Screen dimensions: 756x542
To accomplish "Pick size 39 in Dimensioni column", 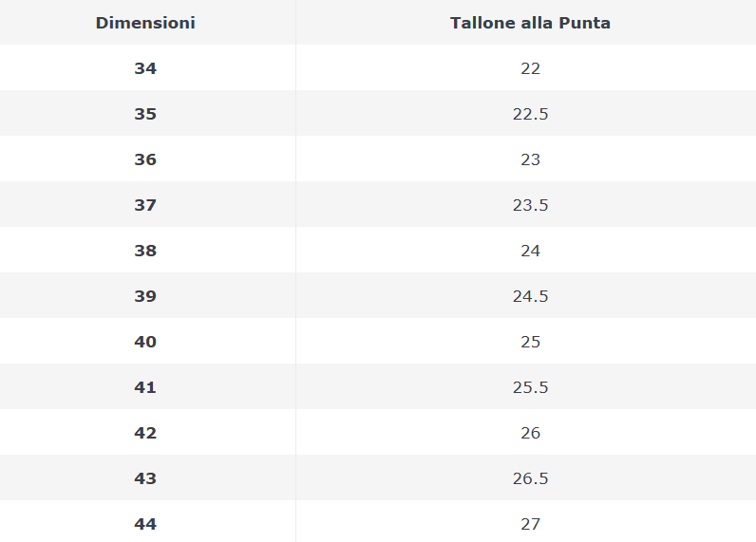I will tap(145, 296).
